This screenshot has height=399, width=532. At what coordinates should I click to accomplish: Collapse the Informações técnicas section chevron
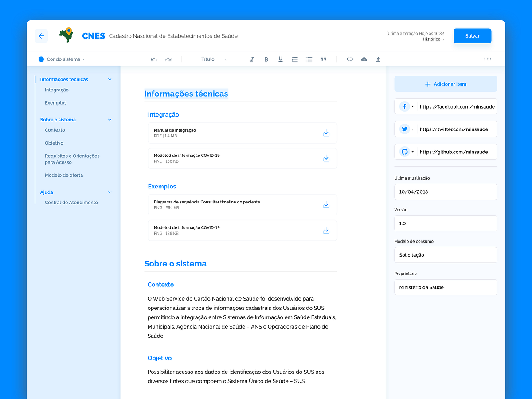[110, 79]
